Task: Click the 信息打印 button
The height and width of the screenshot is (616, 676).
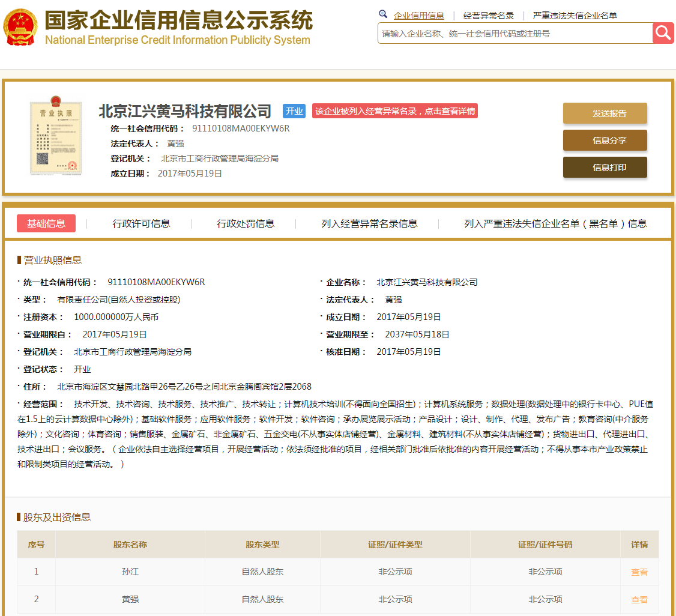Action: click(605, 168)
